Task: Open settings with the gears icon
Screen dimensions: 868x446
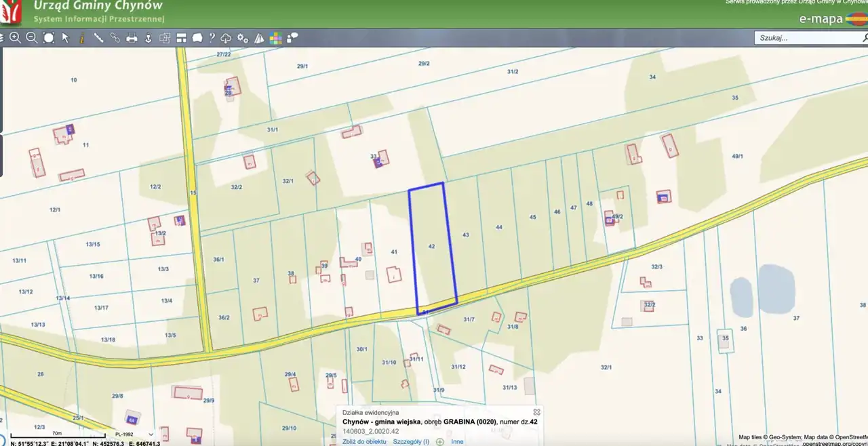Action: [243, 38]
